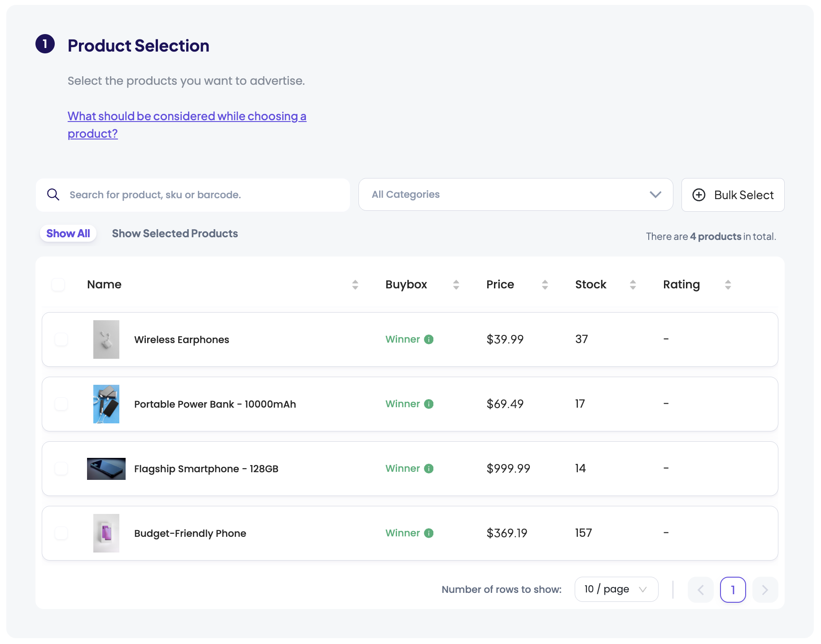Select all products via header checkbox
Screen dimensions: 821x644
coord(58,284)
